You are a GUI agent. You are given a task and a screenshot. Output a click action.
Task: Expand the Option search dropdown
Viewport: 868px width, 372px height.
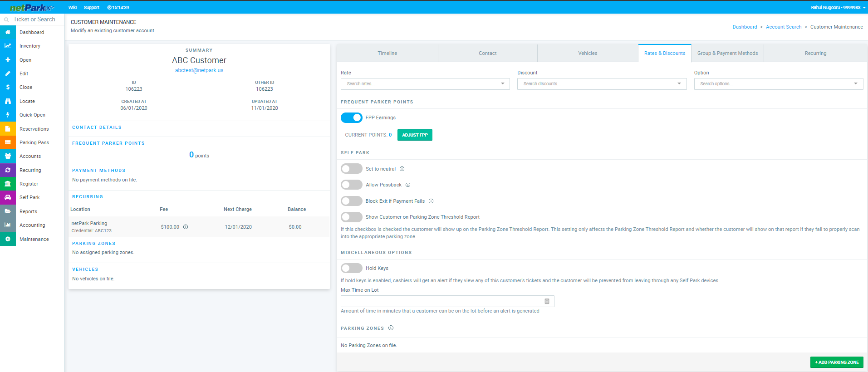click(778, 84)
